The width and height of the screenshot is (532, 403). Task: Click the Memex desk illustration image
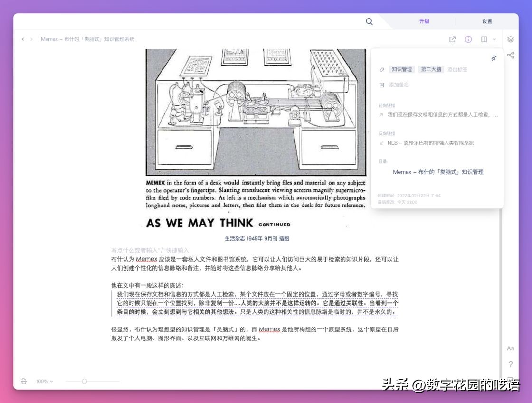(256, 112)
